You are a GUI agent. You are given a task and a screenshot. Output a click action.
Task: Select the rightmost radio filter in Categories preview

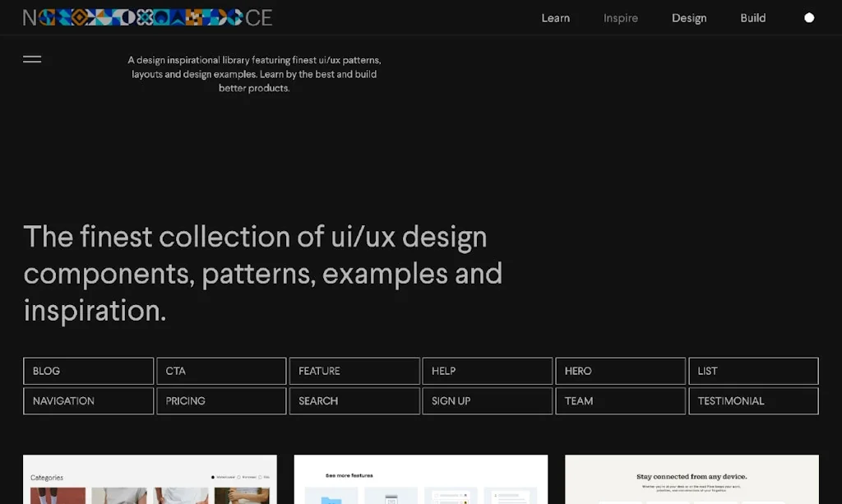coord(259,477)
